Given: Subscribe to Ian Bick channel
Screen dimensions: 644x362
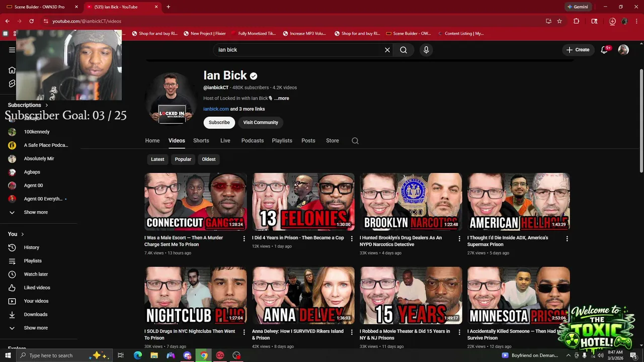Looking at the screenshot, I should (x=219, y=122).
